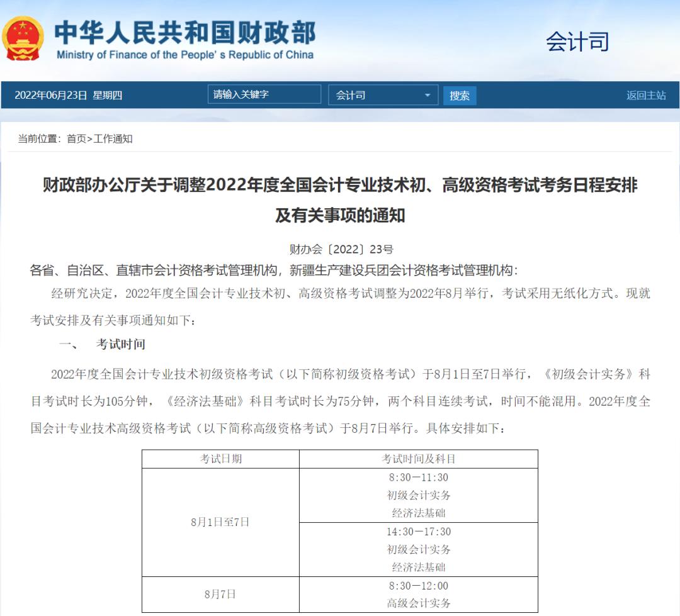
Task: Click the 会计司 header title
Action: point(577,42)
